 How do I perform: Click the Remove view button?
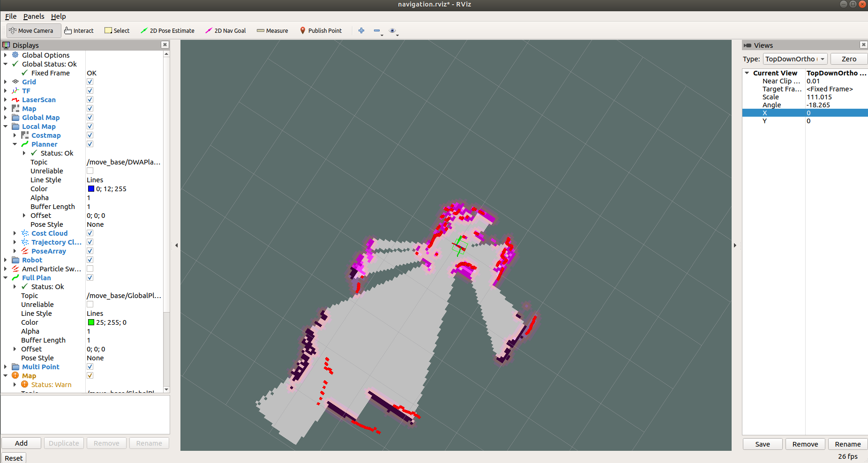805,444
